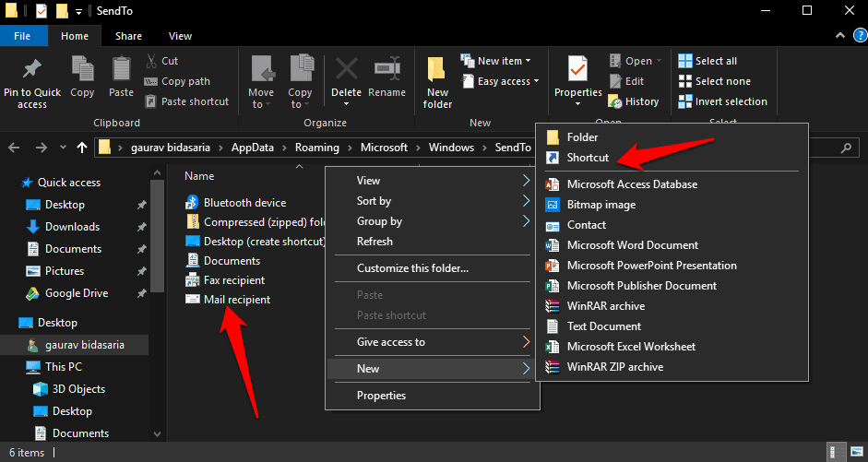This screenshot has height=462, width=868.
Task: Click the Name column header
Action: (x=199, y=176)
